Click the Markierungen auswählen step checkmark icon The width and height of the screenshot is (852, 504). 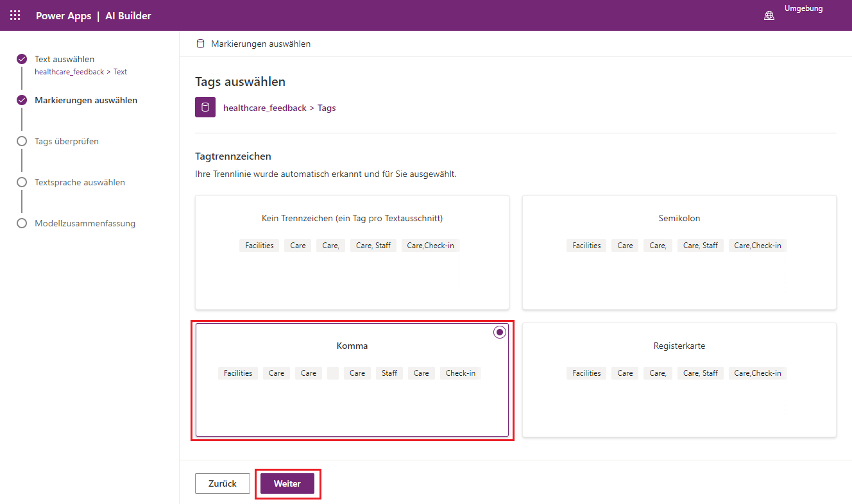[x=22, y=100]
